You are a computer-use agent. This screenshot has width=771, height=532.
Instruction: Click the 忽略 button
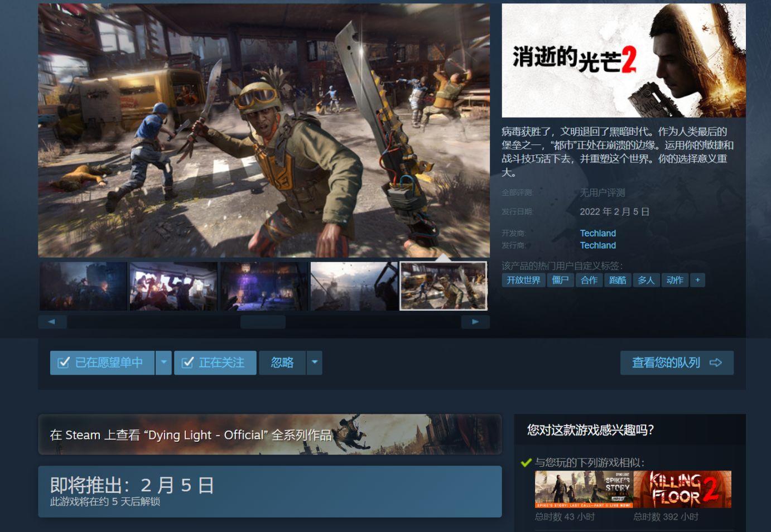pos(282,363)
